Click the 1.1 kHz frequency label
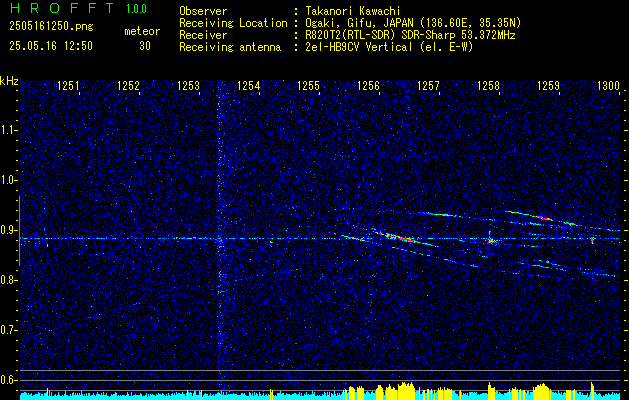The image size is (629, 400). pyautogui.click(x=7, y=130)
